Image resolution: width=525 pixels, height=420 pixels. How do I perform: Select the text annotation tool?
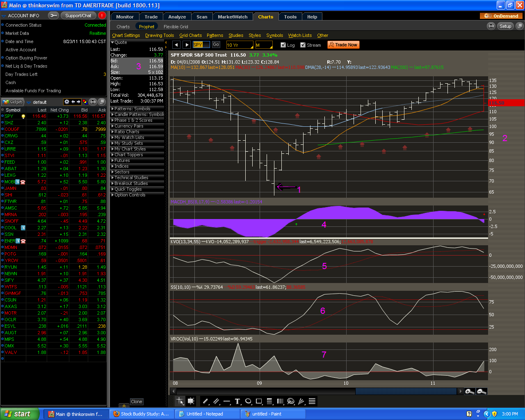click(237, 401)
